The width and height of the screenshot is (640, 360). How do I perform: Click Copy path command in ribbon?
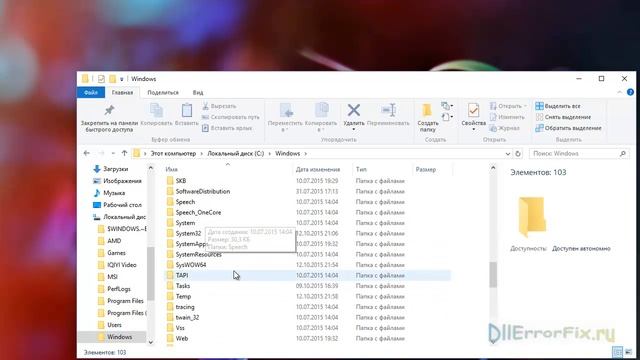pos(231,117)
